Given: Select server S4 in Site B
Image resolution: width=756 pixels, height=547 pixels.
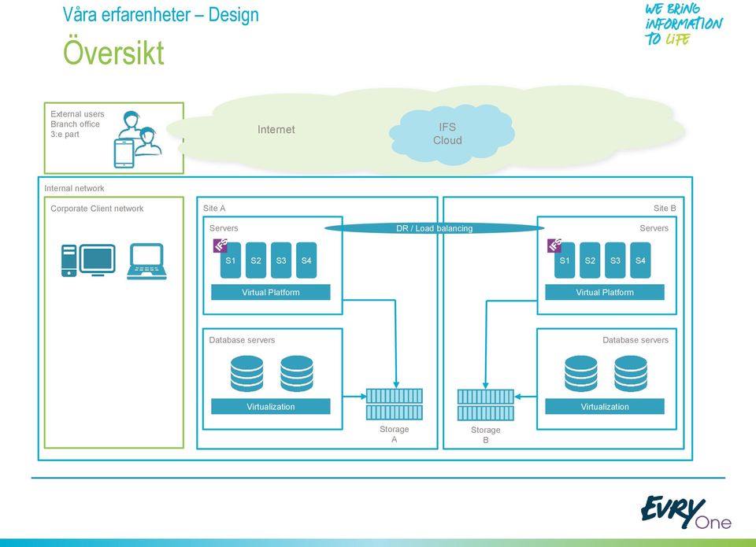Looking at the screenshot, I should pos(640,261).
